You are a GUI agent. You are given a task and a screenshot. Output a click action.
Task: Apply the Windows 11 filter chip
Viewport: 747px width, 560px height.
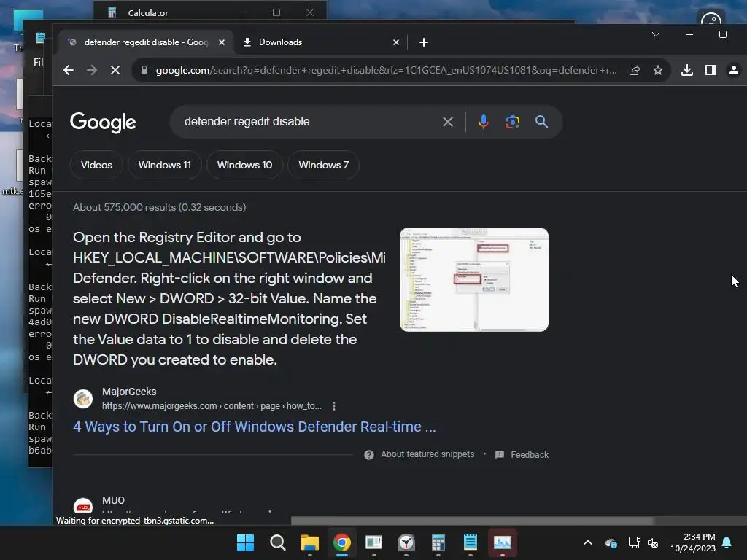(x=164, y=165)
